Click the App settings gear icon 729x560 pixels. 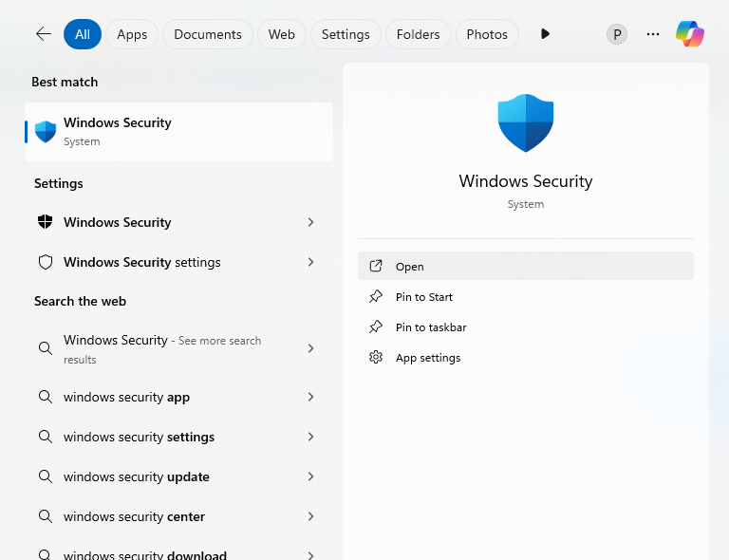pyautogui.click(x=376, y=358)
